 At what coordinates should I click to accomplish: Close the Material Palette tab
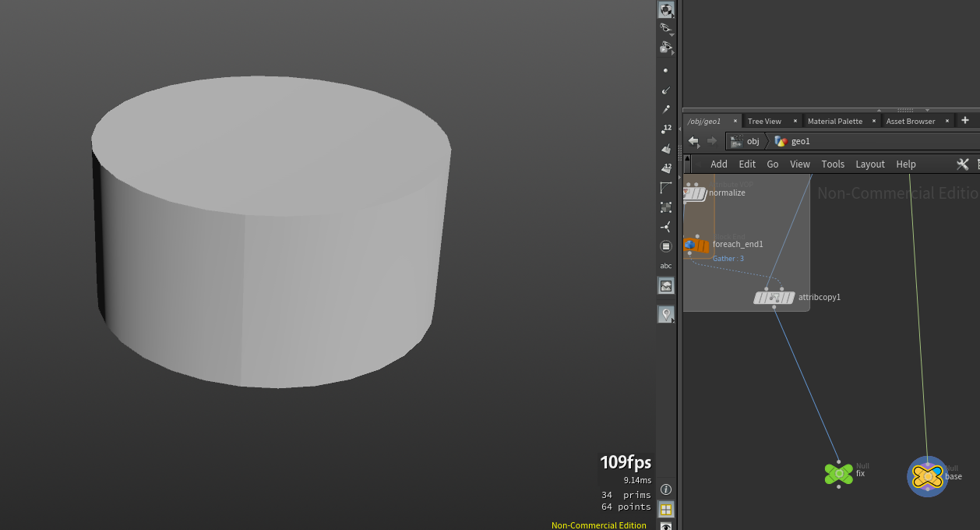click(874, 121)
